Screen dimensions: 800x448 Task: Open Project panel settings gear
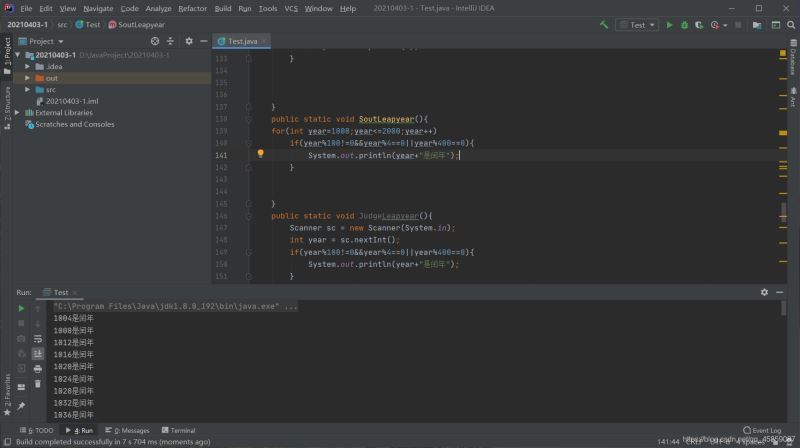[189, 41]
